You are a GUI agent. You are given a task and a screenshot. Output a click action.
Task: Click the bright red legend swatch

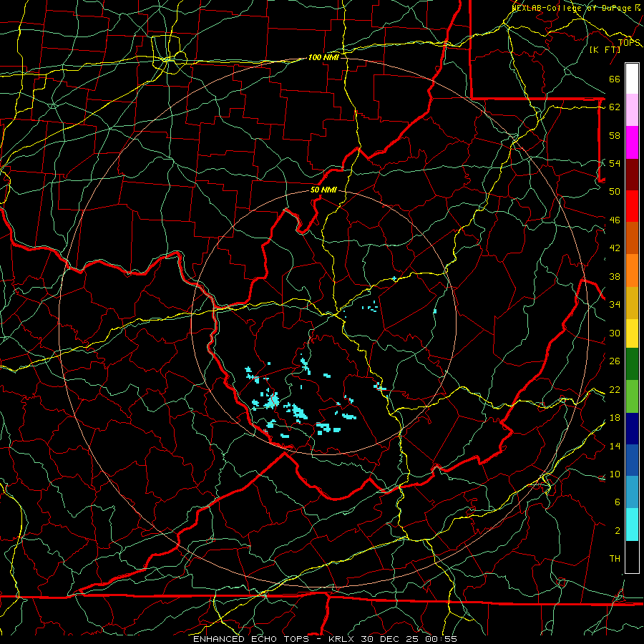coord(632,206)
